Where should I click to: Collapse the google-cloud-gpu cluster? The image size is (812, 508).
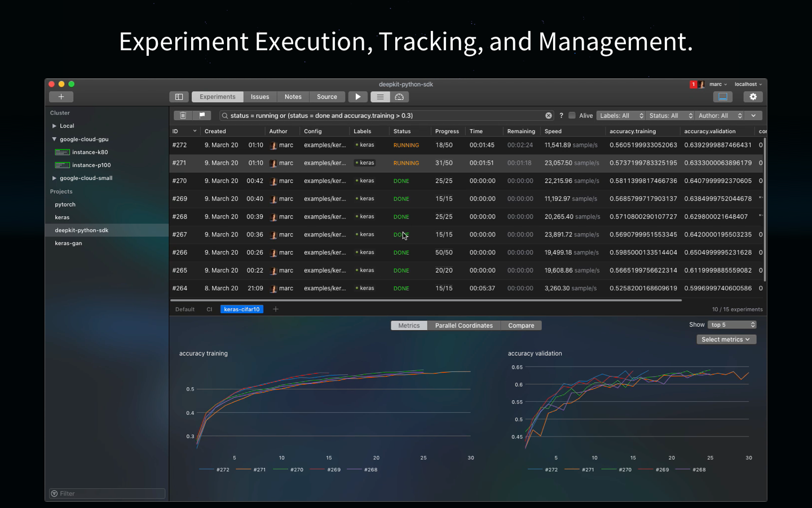(54, 139)
